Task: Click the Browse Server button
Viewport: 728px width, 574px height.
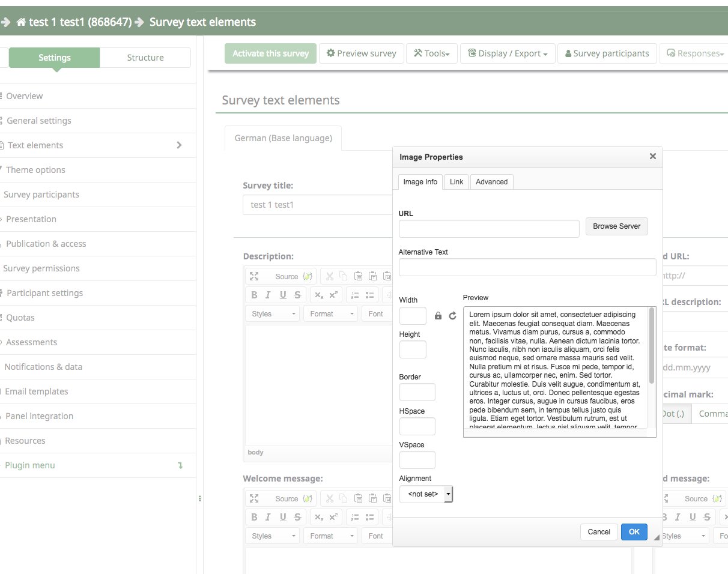Action: 616,226
